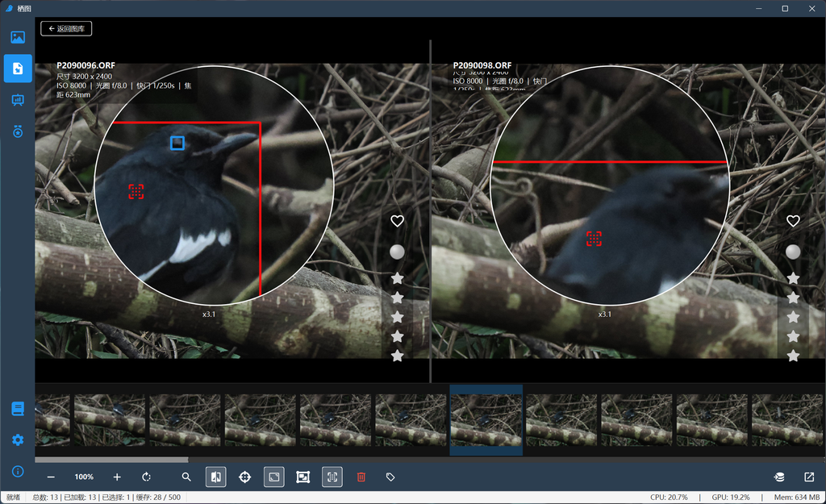Click the magnifier search icon
This screenshot has width=826, height=504.
[x=186, y=477]
